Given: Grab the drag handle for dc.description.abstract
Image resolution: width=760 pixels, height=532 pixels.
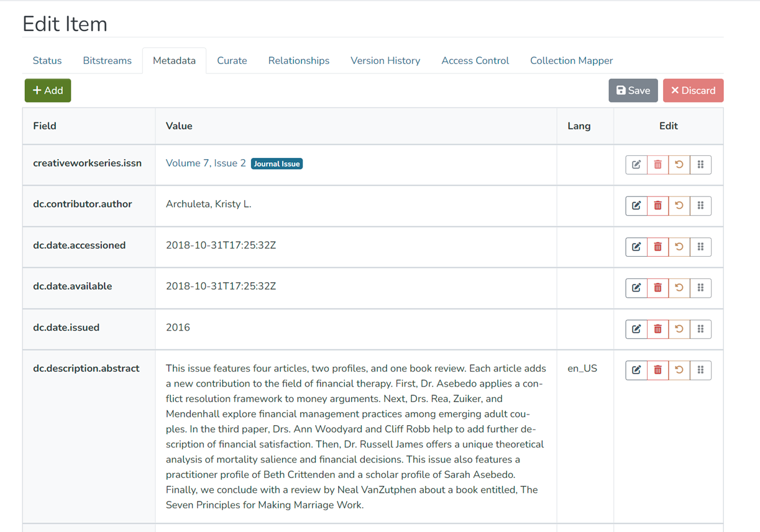Looking at the screenshot, I should pyautogui.click(x=700, y=370).
